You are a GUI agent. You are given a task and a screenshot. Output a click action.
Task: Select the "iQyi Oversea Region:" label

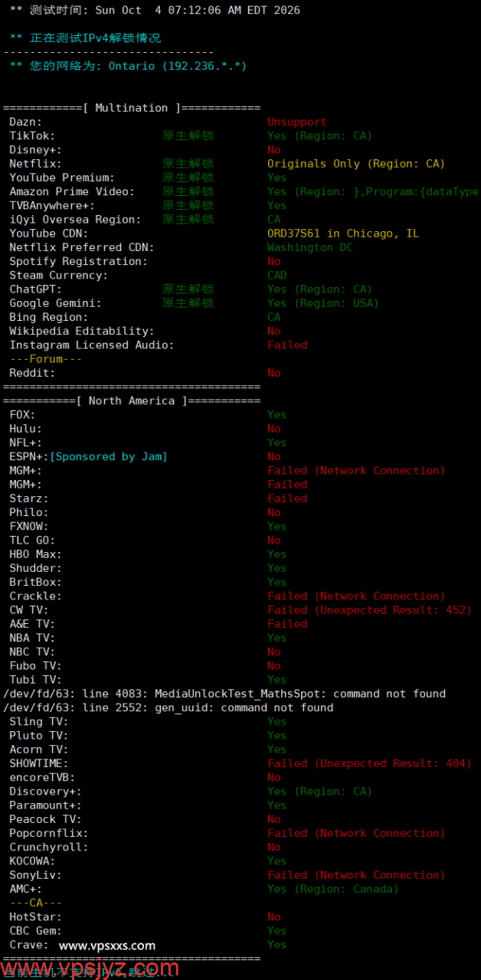75,219
